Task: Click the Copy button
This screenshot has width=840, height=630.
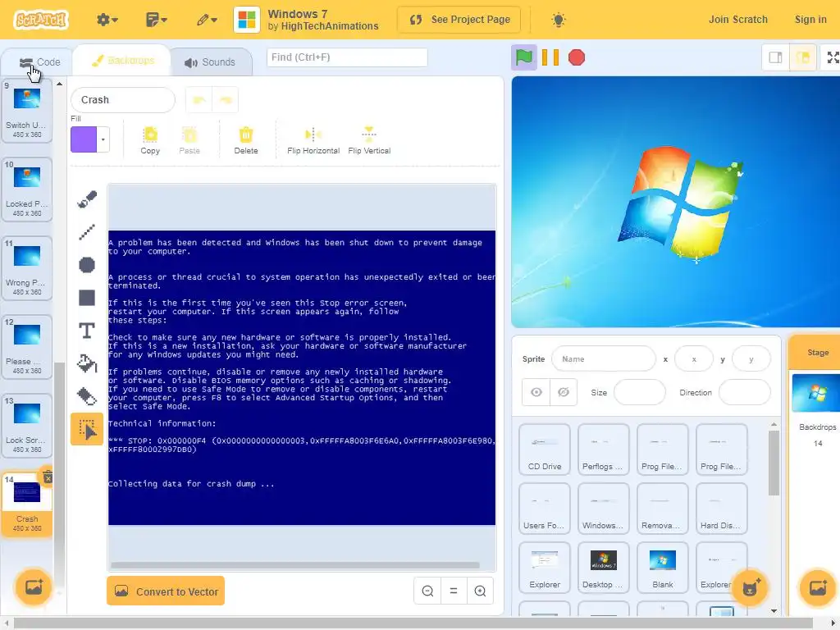Action: point(151,140)
